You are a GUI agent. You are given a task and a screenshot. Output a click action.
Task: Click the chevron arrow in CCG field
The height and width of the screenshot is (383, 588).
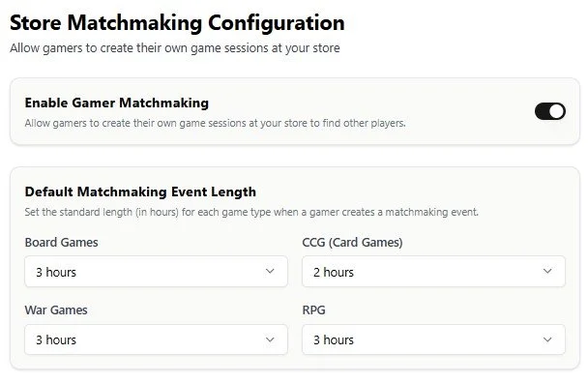click(x=547, y=271)
